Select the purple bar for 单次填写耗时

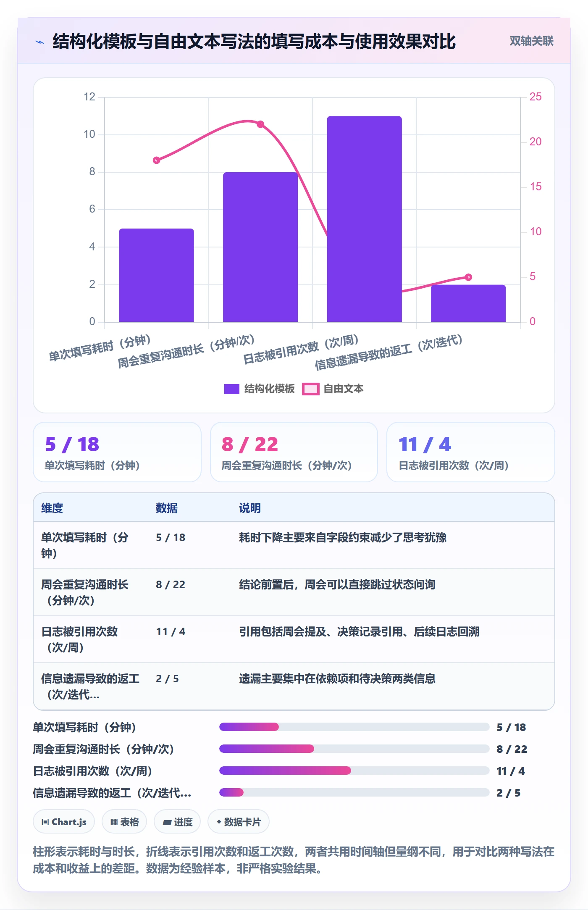pyautogui.click(x=156, y=275)
